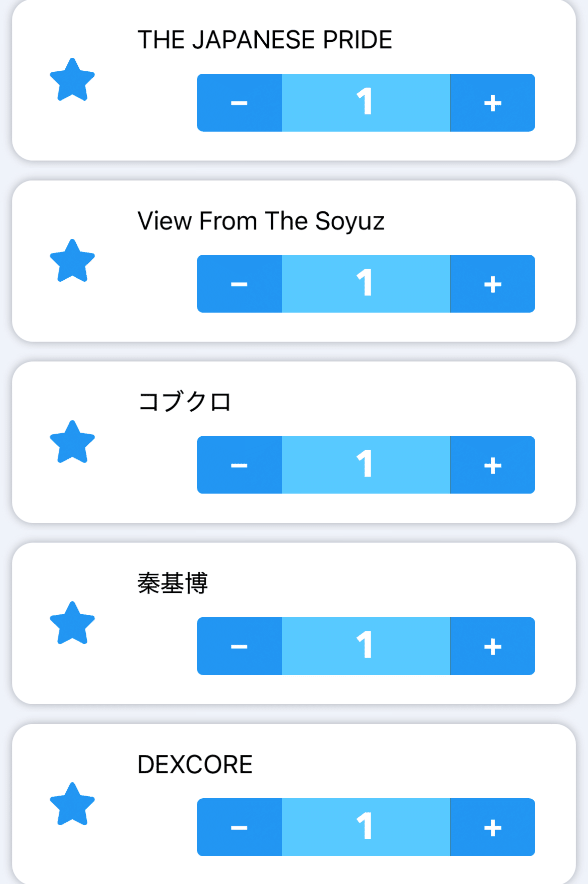This screenshot has width=588, height=884.
Task: Click the count value for 秦基博
Action: point(366,646)
